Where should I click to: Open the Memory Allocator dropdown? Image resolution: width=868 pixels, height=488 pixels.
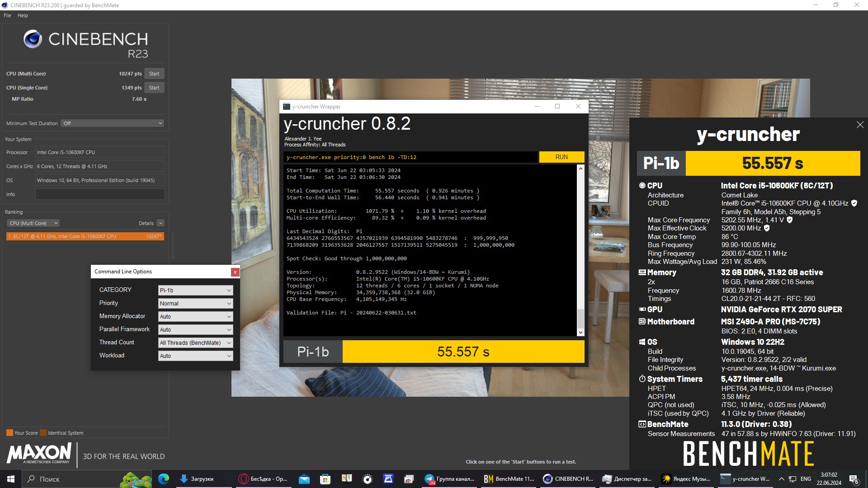(195, 316)
